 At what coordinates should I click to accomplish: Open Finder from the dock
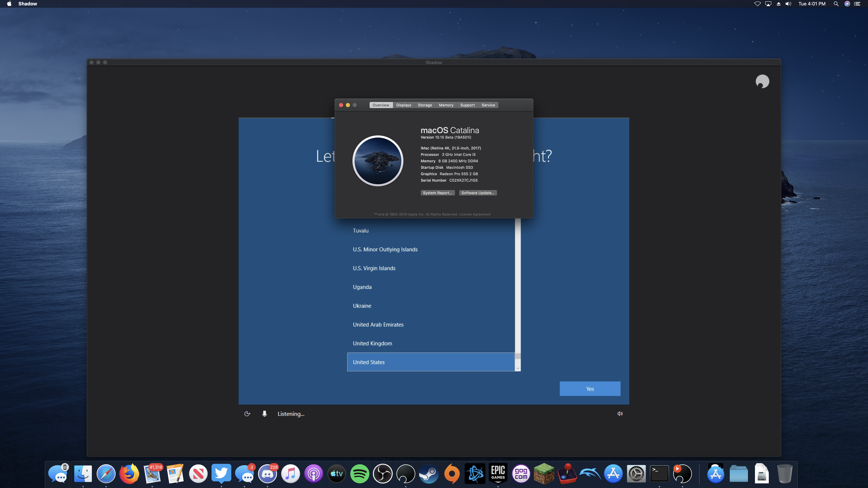coord(83,474)
